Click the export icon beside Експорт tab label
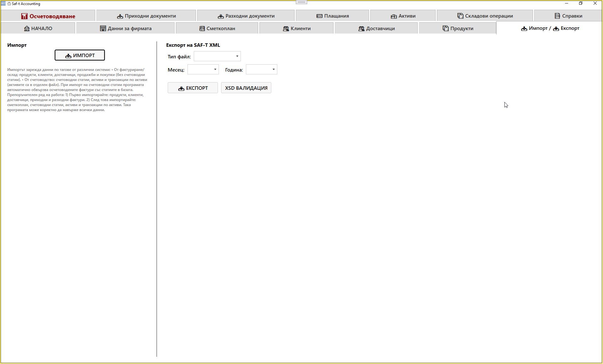 pos(556,29)
